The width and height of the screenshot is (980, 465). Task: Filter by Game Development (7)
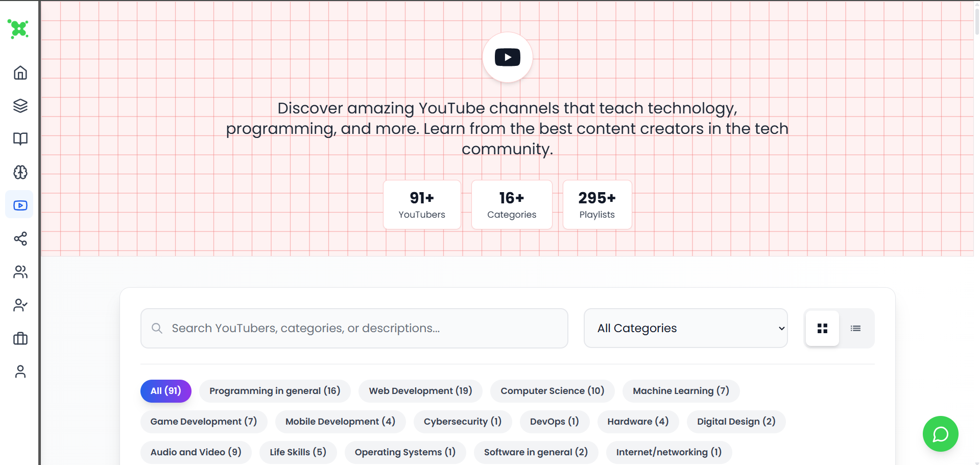click(x=204, y=422)
